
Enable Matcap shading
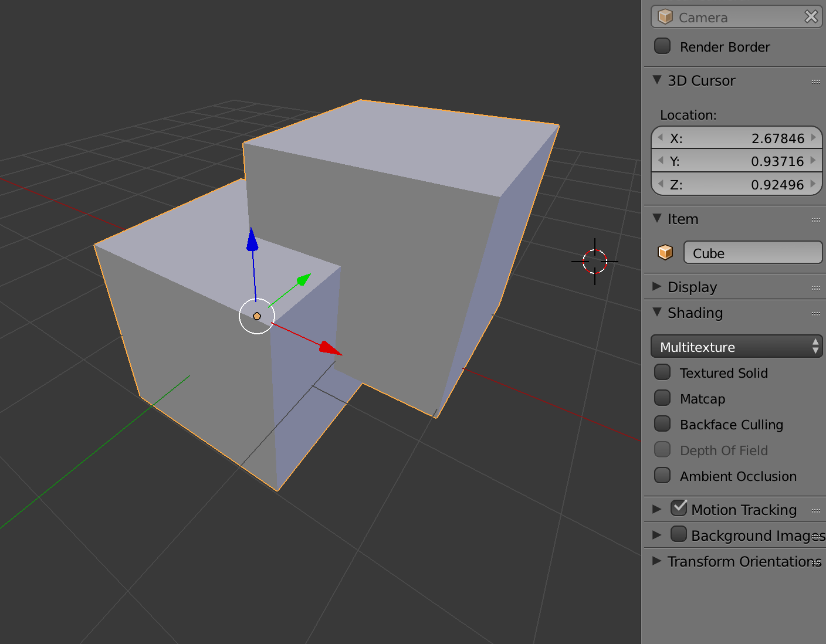662,398
